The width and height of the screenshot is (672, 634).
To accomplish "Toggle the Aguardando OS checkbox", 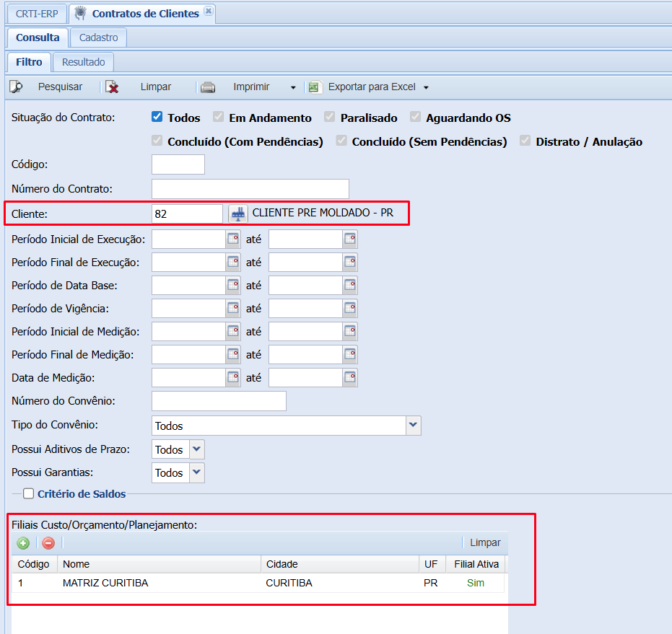I will (415, 117).
